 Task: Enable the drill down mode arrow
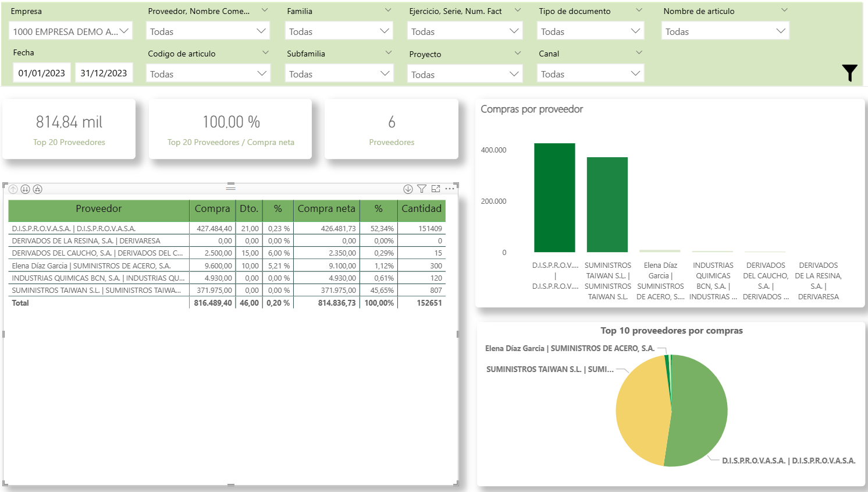(x=408, y=189)
